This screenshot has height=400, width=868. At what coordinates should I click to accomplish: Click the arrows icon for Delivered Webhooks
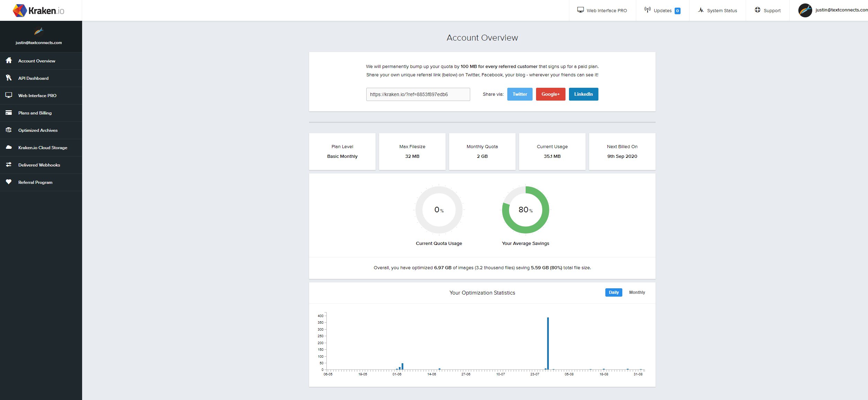click(9, 164)
